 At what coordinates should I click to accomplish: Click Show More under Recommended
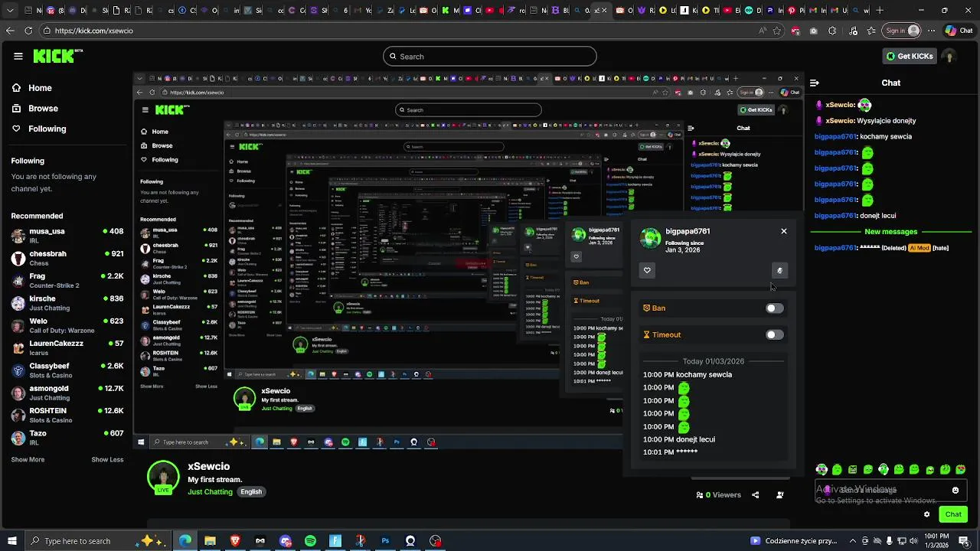pyautogui.click(x=28, y=460)
